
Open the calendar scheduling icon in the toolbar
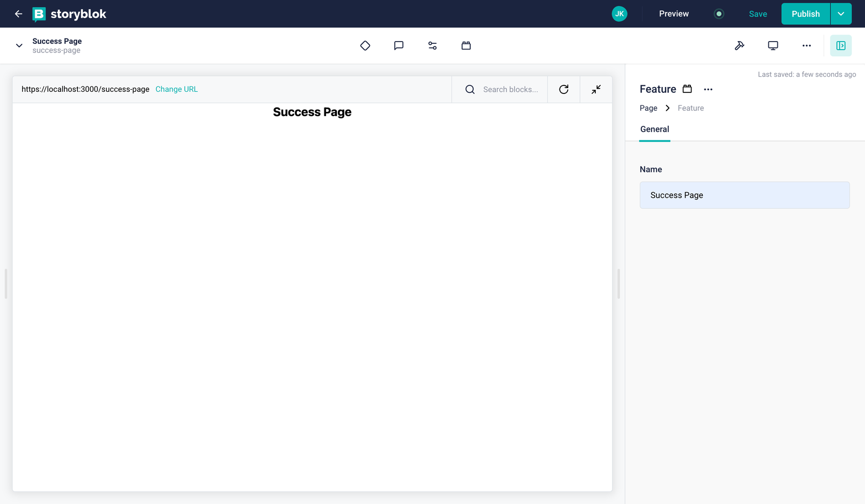(466, 46)
